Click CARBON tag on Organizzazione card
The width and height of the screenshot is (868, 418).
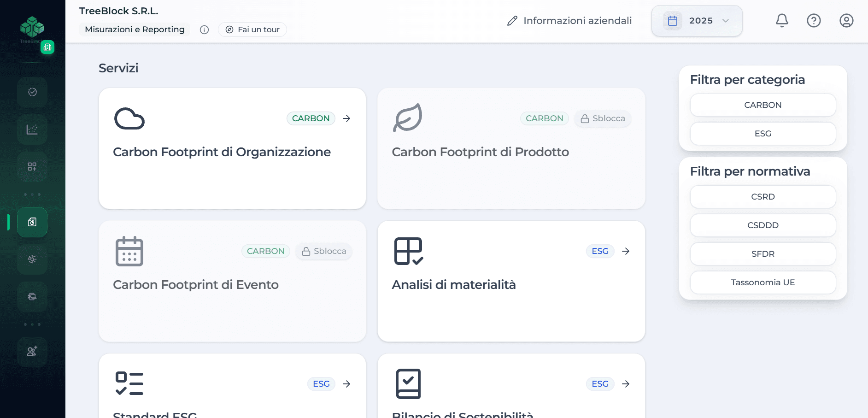click(x=311, y=118)
